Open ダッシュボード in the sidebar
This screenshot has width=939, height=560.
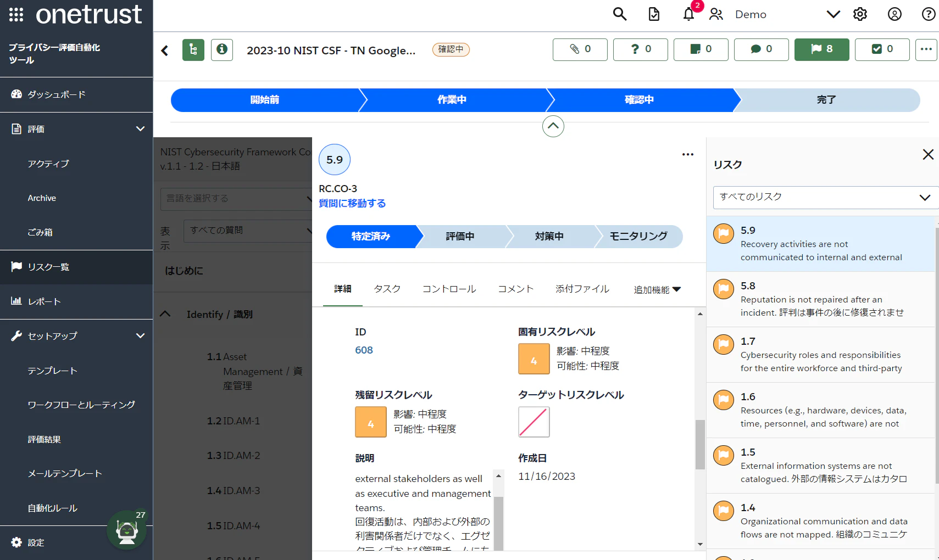(x=76, y=94)
